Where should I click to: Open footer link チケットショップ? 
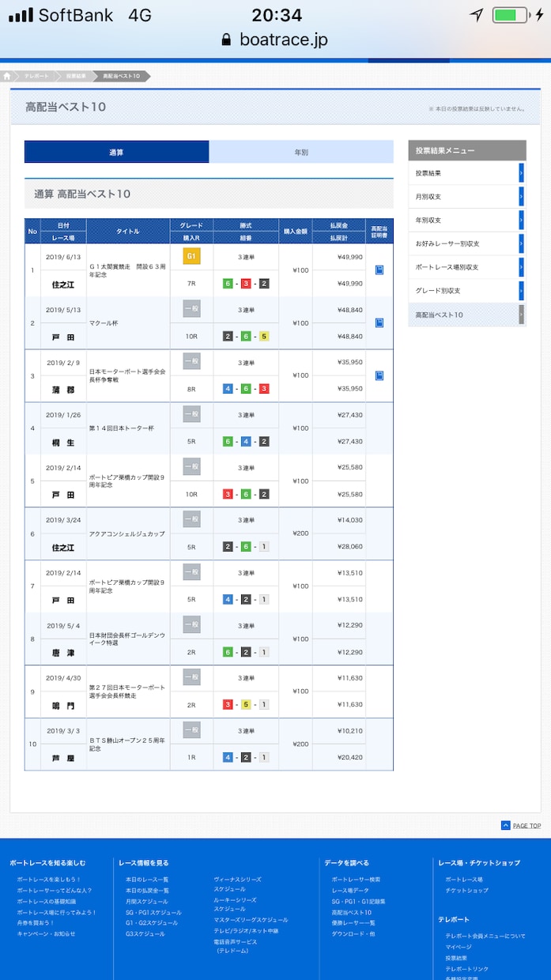click(x=466, y=891)
